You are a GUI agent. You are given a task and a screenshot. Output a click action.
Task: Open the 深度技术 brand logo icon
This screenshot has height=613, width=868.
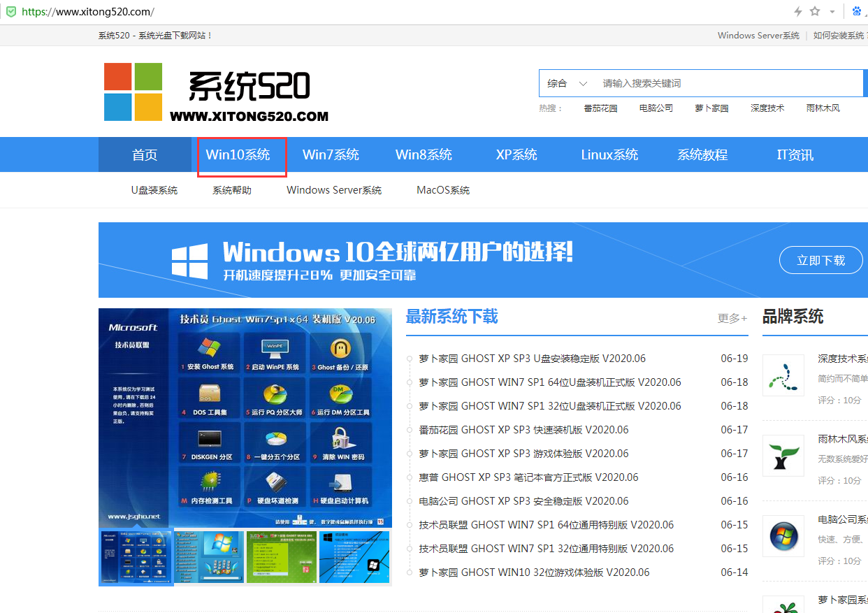tap(783, 375)
